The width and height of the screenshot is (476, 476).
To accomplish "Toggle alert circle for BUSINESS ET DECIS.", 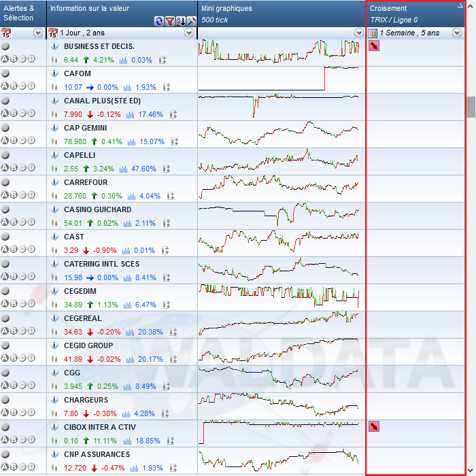I will coord(5,46).
